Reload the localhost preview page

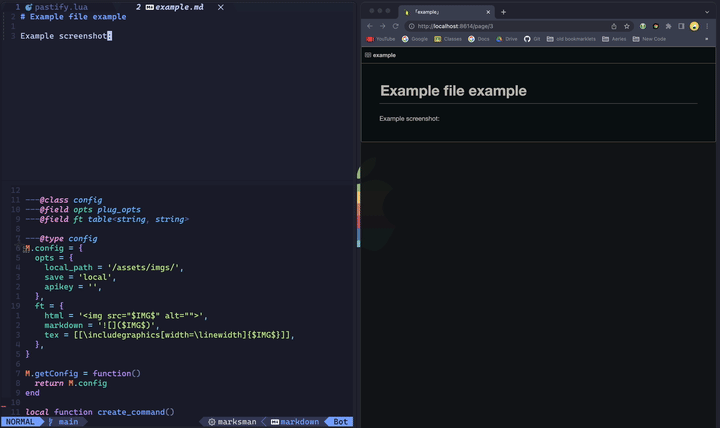pos(395,26)
